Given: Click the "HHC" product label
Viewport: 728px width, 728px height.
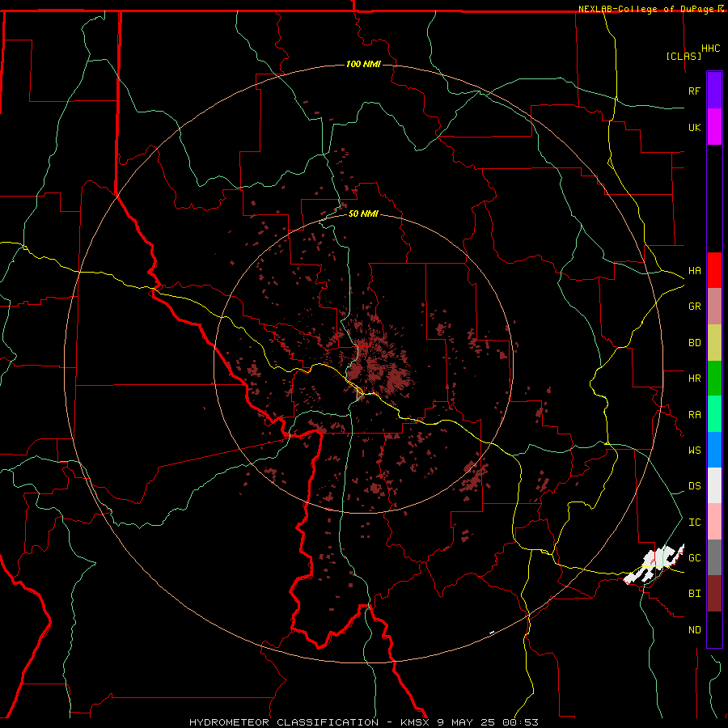Looking at the screenshot, I should coord(710,49).
